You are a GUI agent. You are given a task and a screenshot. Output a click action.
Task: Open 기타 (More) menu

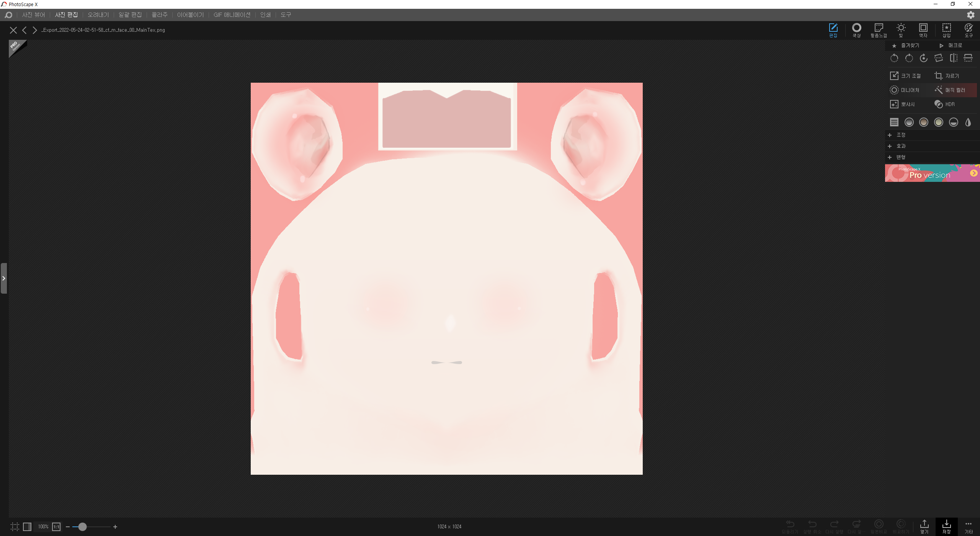tap(969, 526)
